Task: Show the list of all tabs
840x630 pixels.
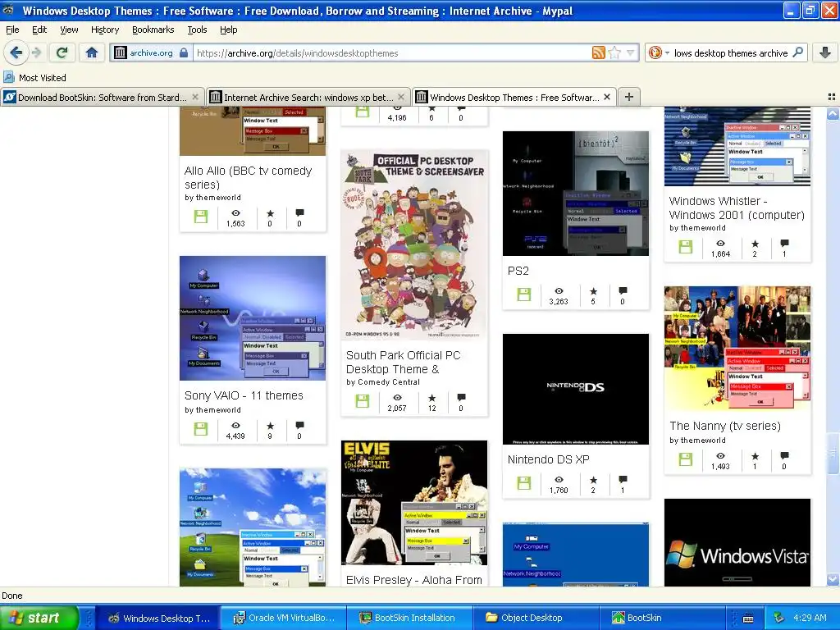Action: click(832, 97)
